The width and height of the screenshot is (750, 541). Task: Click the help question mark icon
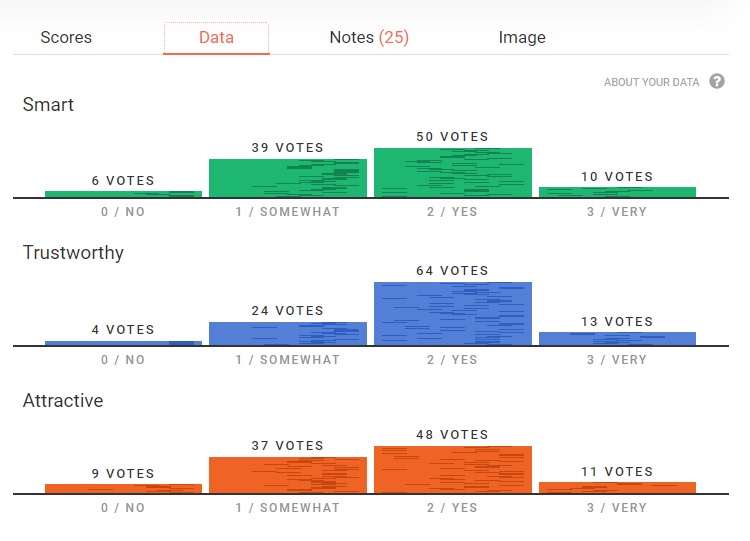(x=717, y=82)
